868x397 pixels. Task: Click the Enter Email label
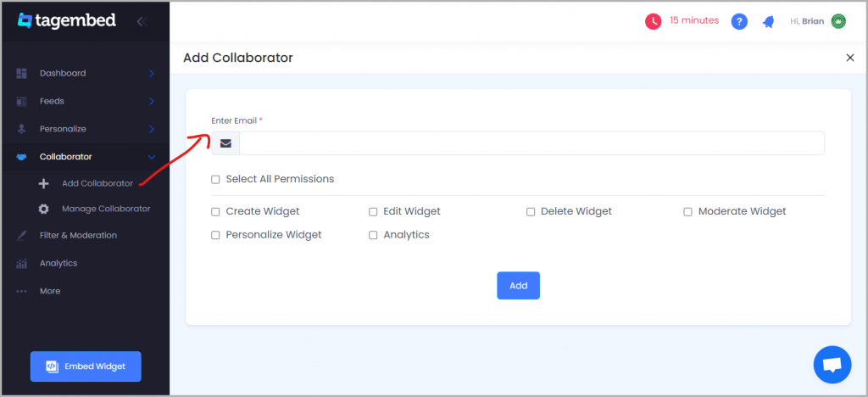(234, 120)
